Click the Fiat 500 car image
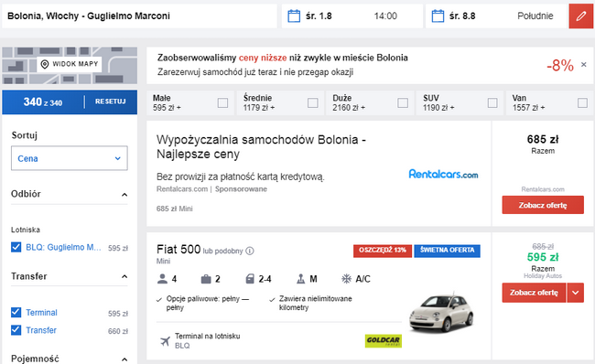 coord(441,312)
